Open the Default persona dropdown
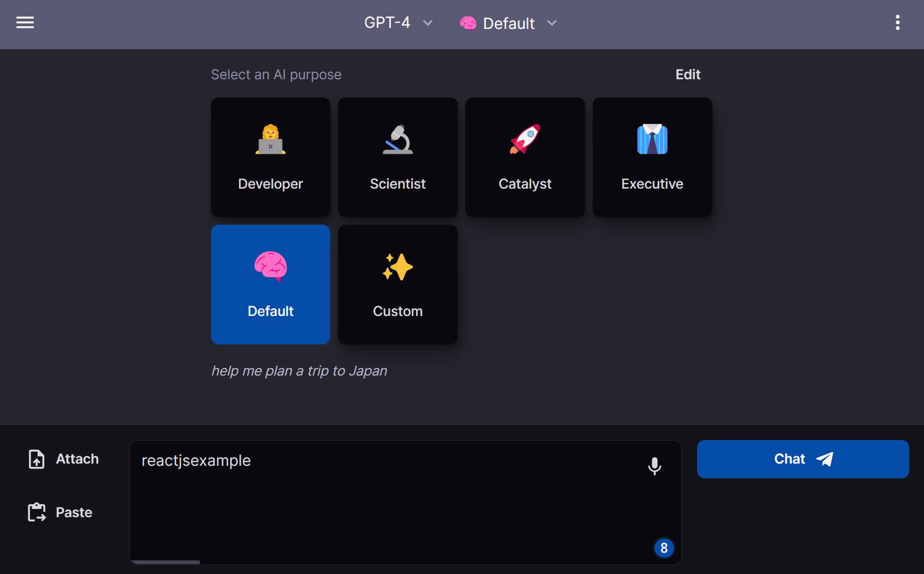924x574 pixels. pyautogui.click(x=509, y=24)
